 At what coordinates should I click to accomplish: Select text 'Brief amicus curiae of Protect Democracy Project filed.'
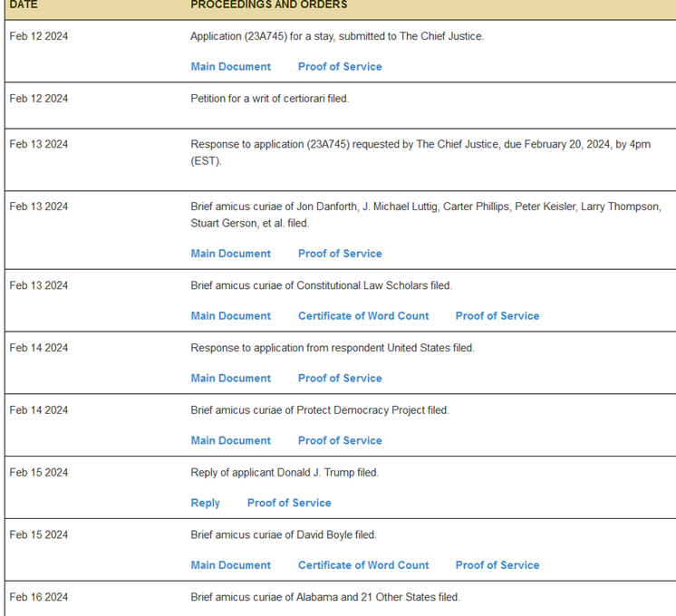[320, 410]
